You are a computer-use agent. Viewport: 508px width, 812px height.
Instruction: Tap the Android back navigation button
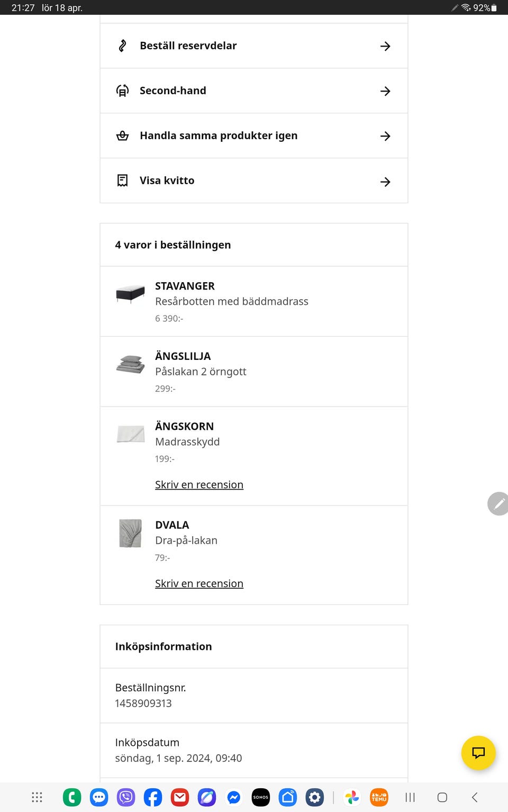(475, 797)
